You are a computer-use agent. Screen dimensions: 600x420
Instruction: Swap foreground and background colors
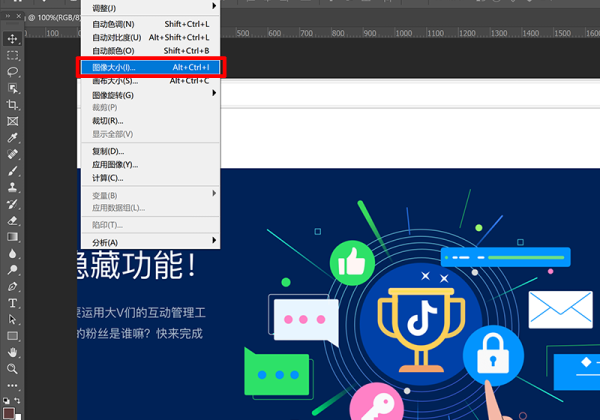[x=18, y=400]
